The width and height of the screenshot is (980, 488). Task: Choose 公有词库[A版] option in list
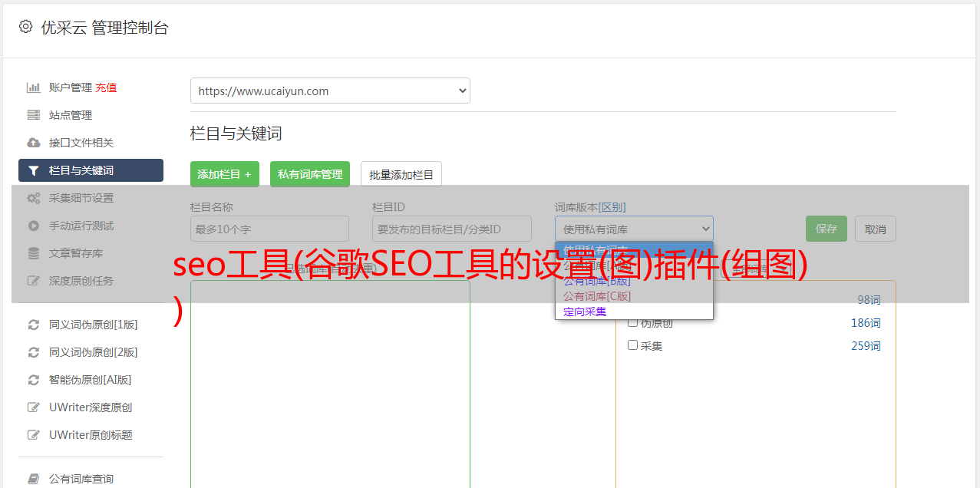[634, 265]
